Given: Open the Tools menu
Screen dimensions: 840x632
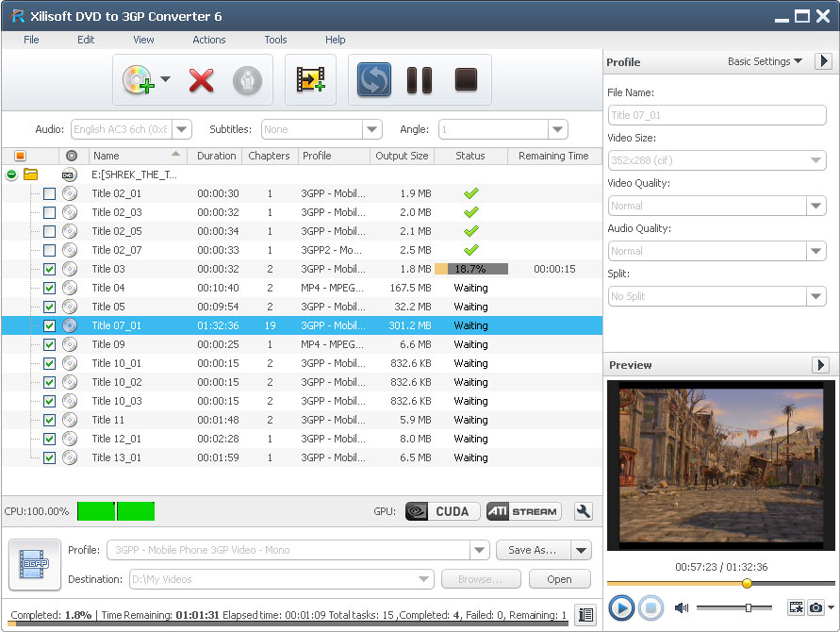Looking at the screenshot, I should tap(275, 40).
